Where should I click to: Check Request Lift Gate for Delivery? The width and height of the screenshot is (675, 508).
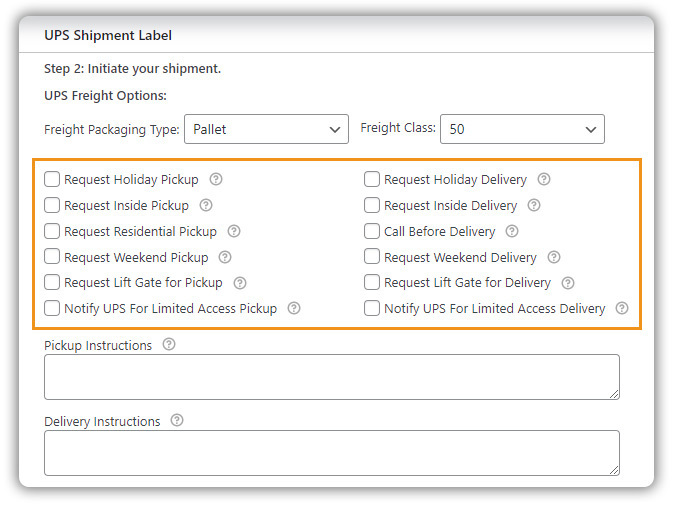372,282
